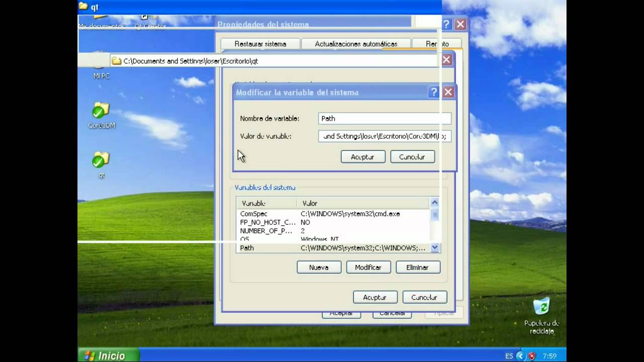Click help button of Modificar la variable dialog
The height and width of the screenshot is (362, 644).
coord(434,92)
